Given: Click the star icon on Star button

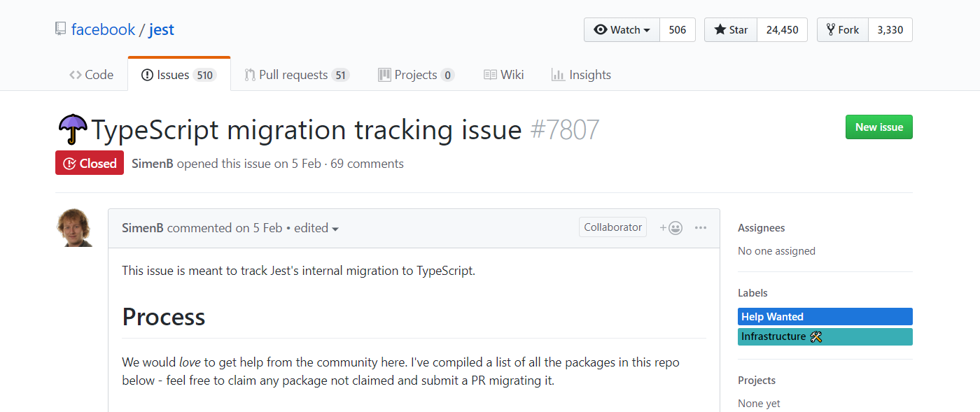Looking at the screenshot, I should tap(720, 30).
